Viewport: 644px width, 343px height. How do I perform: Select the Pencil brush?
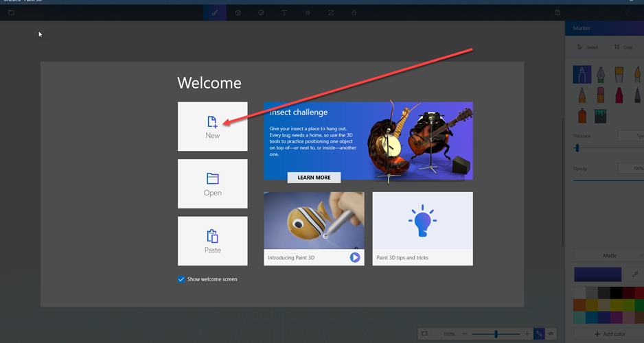point(582,95)
